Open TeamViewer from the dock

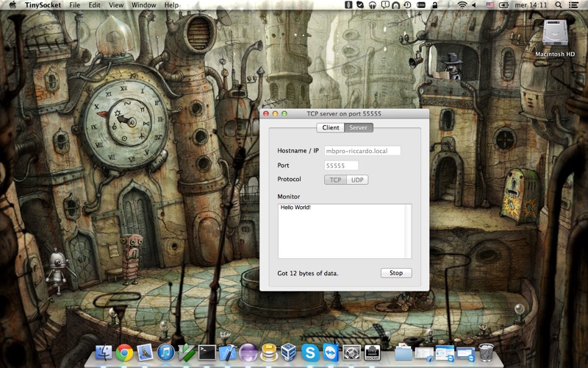tap(331, 353)
